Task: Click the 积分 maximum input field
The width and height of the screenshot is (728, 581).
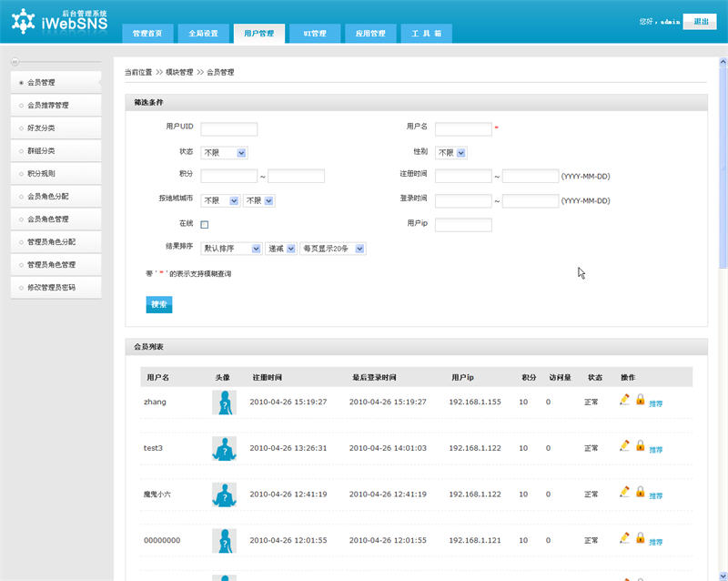Action: [297, 176]
